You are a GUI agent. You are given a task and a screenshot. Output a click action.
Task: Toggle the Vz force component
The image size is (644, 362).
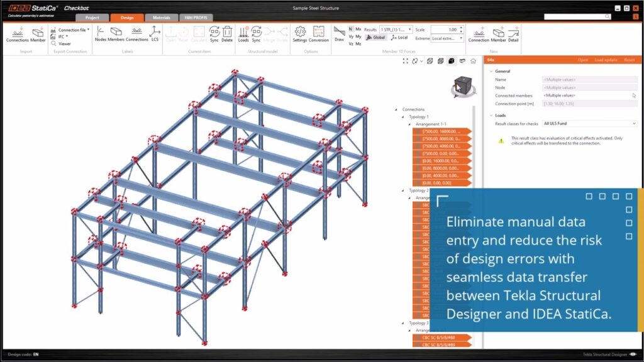(x=351, y=43)
